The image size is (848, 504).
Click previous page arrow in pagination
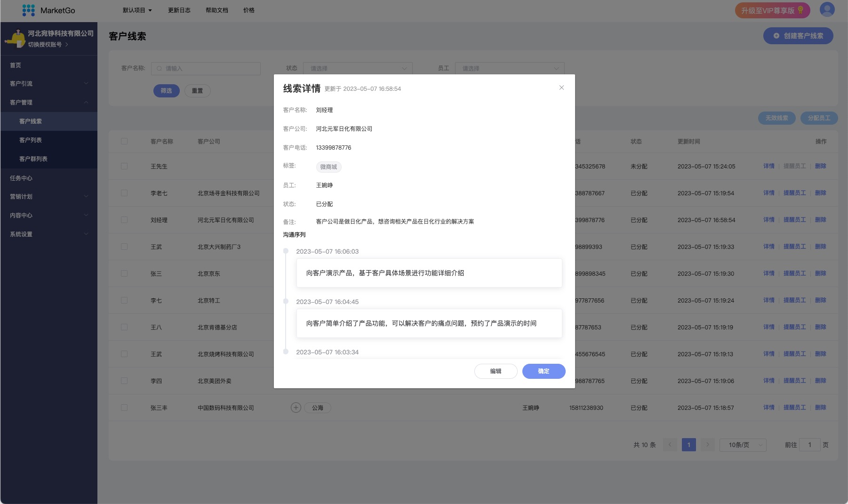click(x=670, y=444)
